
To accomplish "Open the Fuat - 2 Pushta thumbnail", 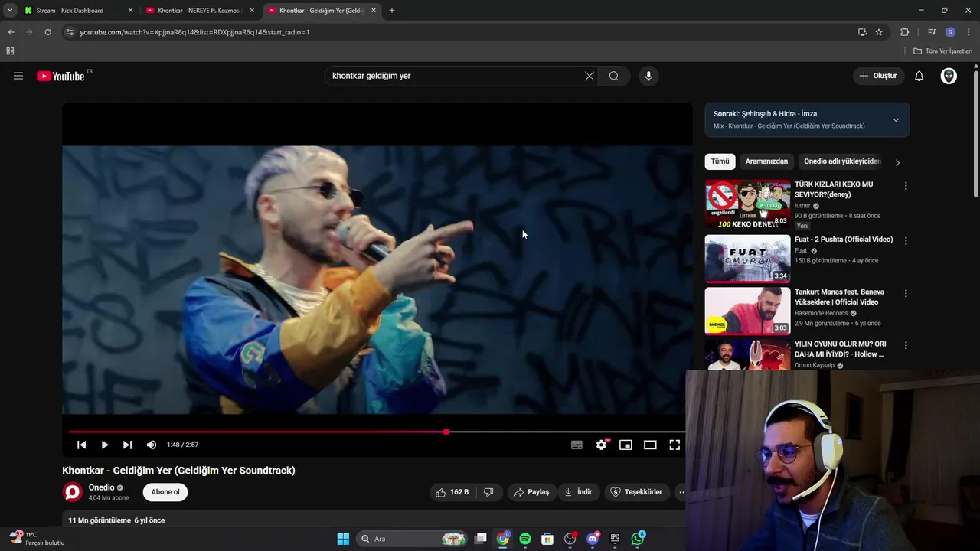I will coord(747,259).
